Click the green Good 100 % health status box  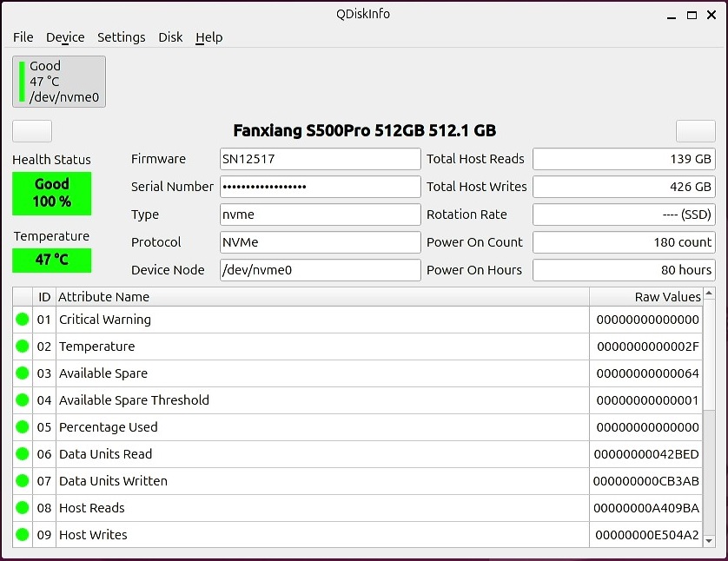click(51, 193)
